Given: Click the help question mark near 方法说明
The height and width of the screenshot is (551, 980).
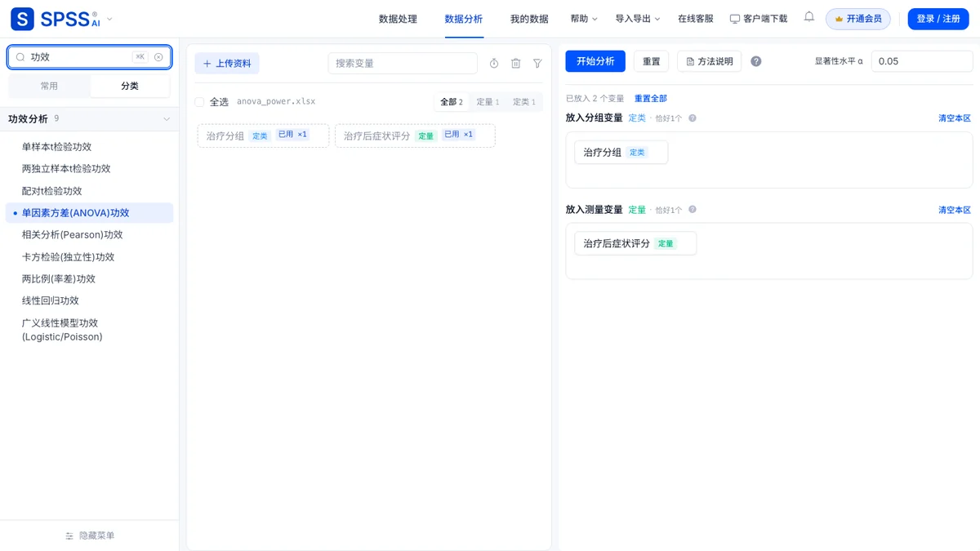Looking at the screenshot, I should (x=756, y=61).
